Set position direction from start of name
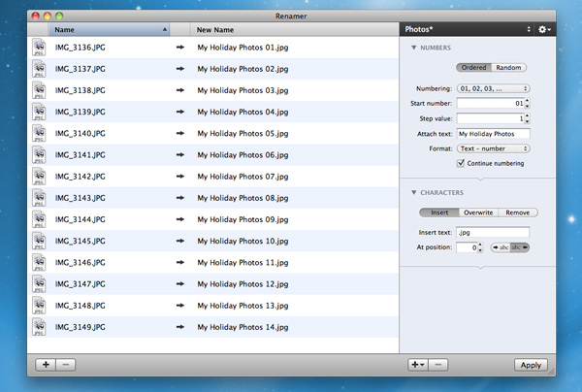The width and height of the screenshot is (582, 392). pos(501,247)
